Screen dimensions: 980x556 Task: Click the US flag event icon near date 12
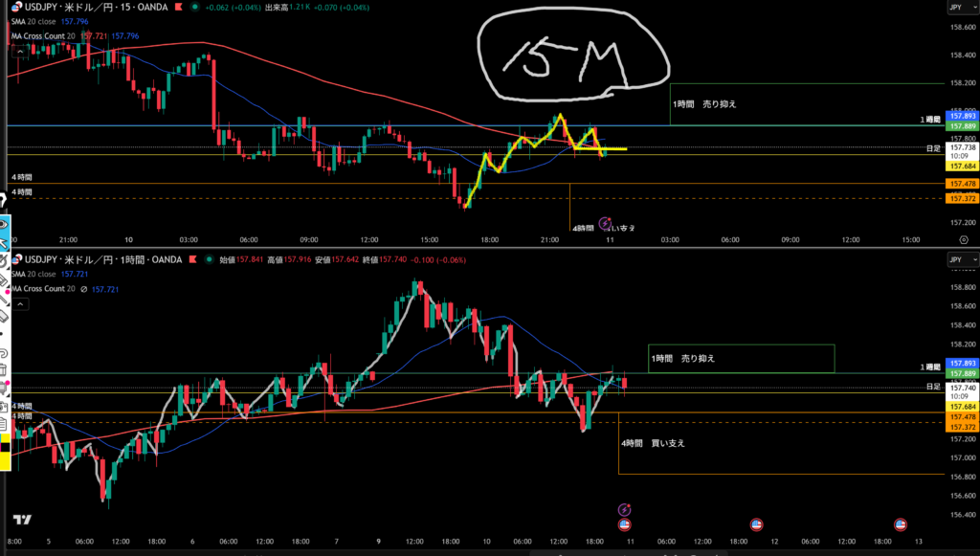coord(756,524)
